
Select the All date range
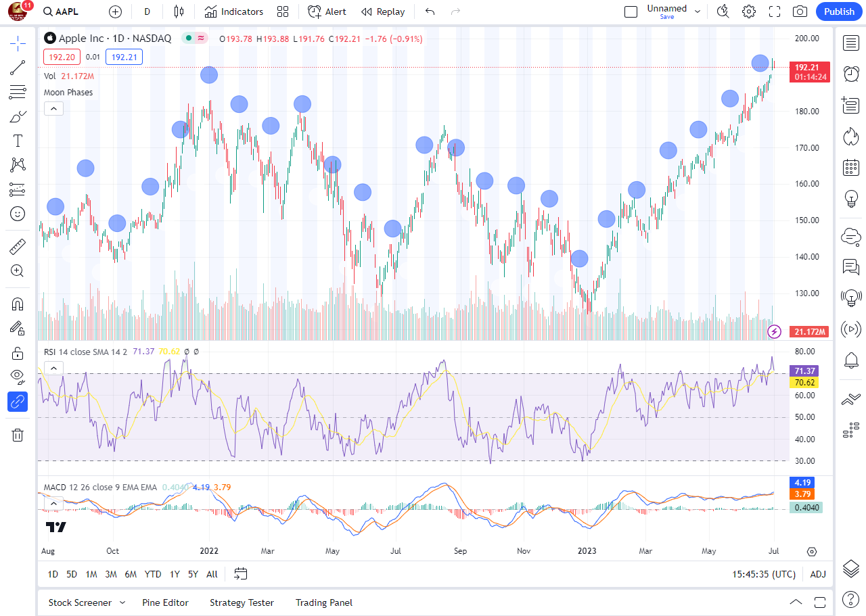pyautogui.click(x=212, y=574)
